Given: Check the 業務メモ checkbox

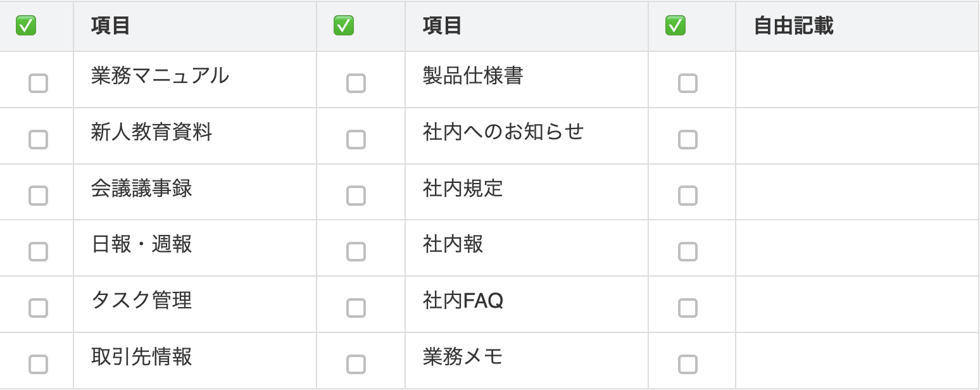Looking at the screenshot, I should coord(356,364).
